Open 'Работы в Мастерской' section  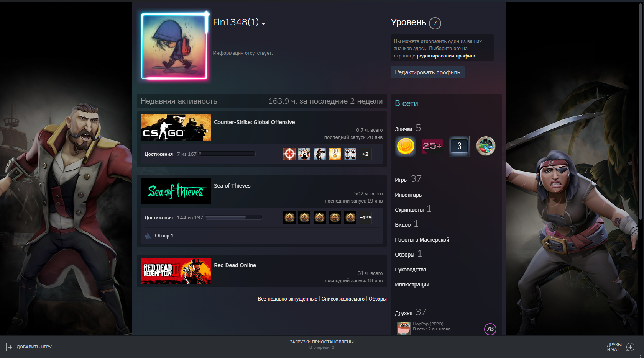point(422,240)
